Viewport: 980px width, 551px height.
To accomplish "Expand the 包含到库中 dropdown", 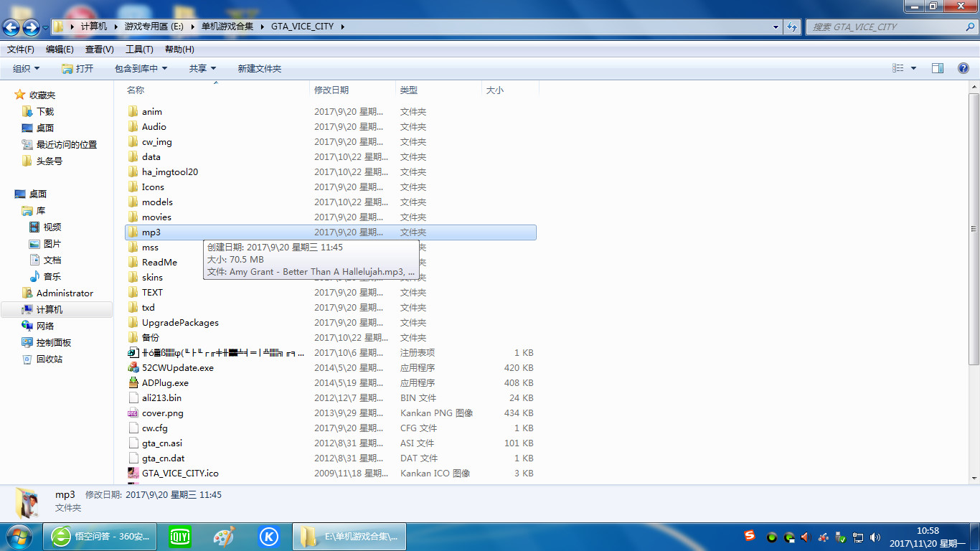I will pyautogui.click(x=141, y=68).
